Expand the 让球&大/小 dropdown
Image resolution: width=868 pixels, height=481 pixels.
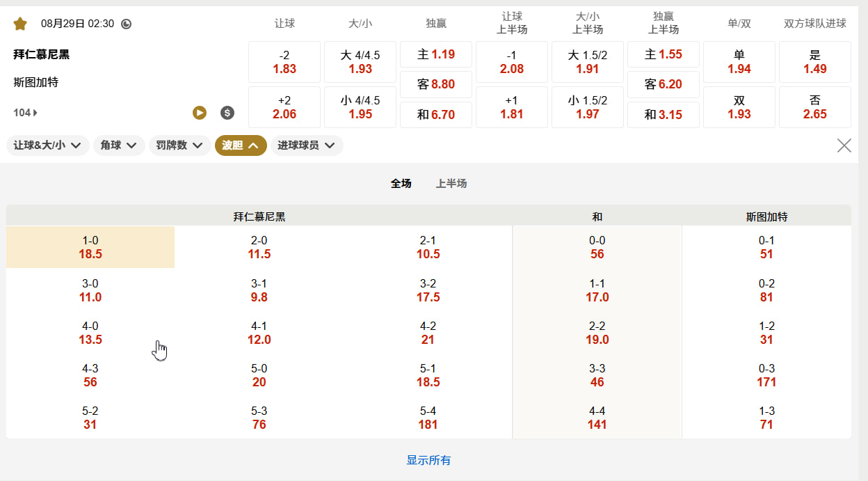coord(48,145)
